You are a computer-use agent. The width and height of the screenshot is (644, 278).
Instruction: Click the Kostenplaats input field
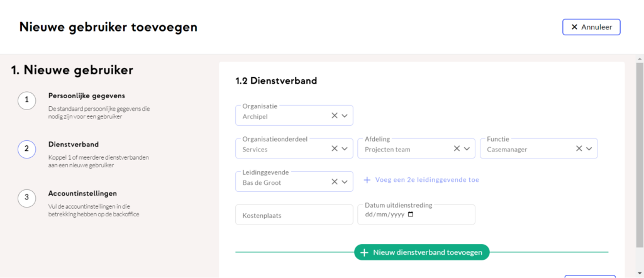294,215
